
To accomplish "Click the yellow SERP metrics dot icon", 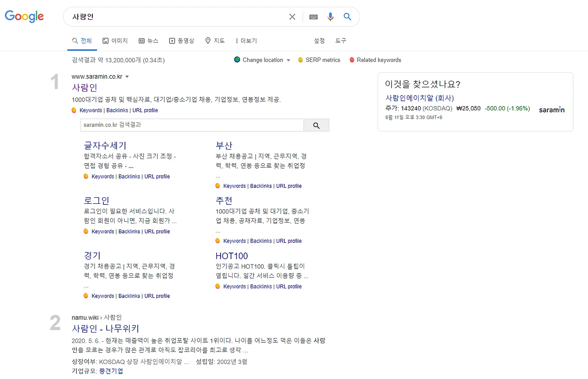I will [x=300, y=60].
